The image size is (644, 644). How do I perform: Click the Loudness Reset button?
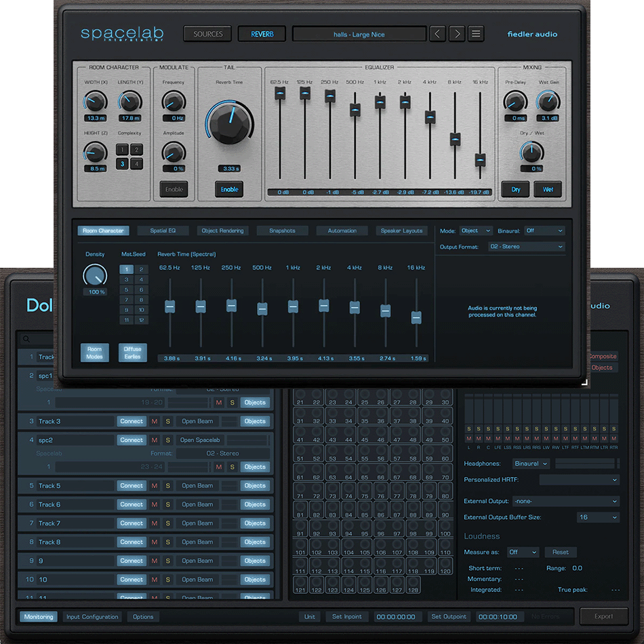point(561,552)
